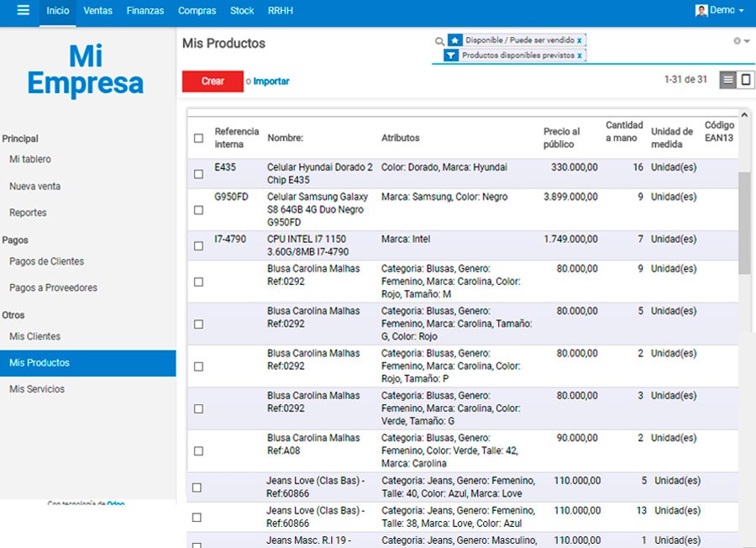Open the Stock menu
The height and width of the screenshot is (548, 756).
[242, 11]
